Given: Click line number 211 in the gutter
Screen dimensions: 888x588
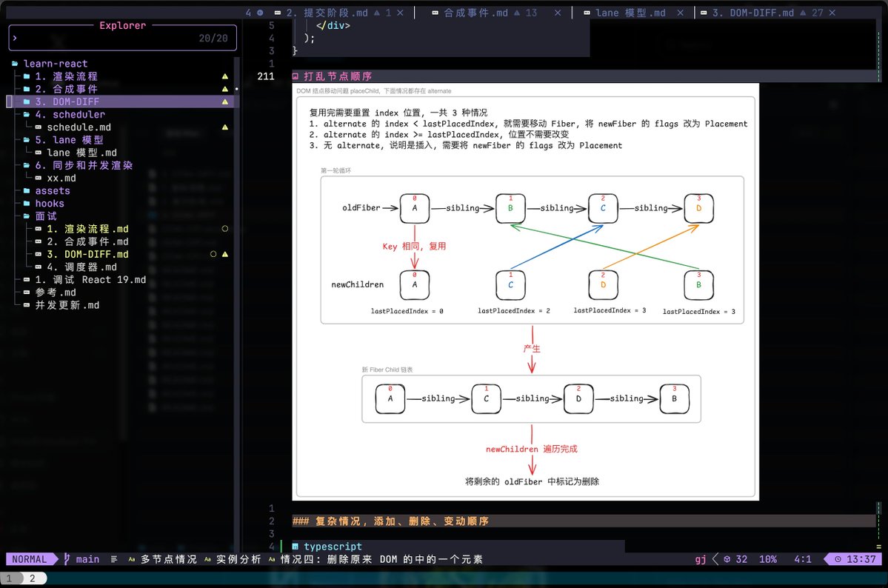Looking at the screenshot, I should [x=266, y=76].
